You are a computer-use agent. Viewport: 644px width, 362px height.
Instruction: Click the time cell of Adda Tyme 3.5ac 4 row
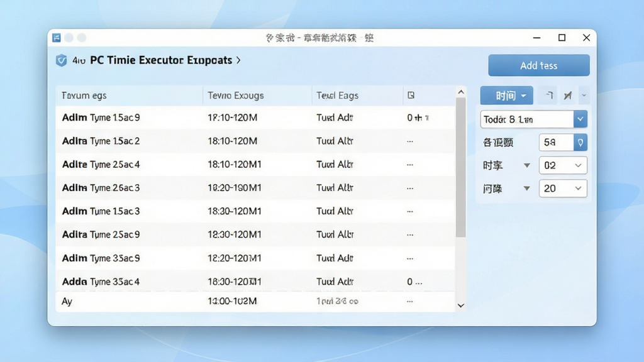(235, 282)
